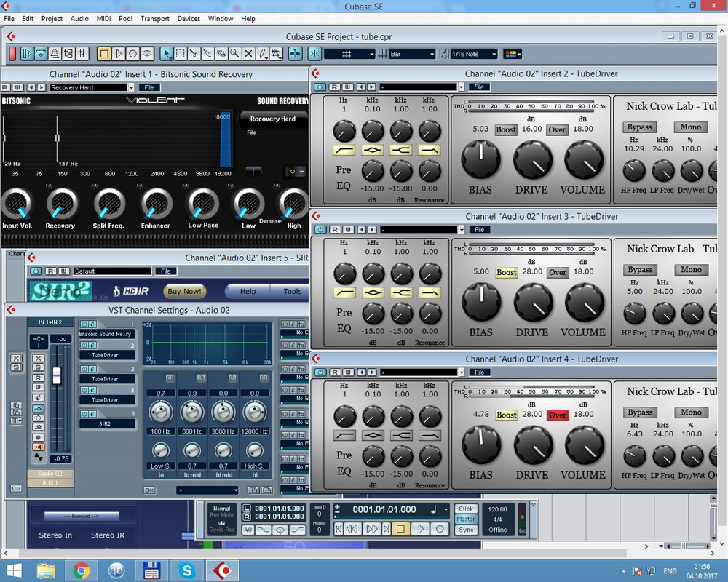
Task: Select the Object Selection arrow tool
Action: click(x=166, y=54)
